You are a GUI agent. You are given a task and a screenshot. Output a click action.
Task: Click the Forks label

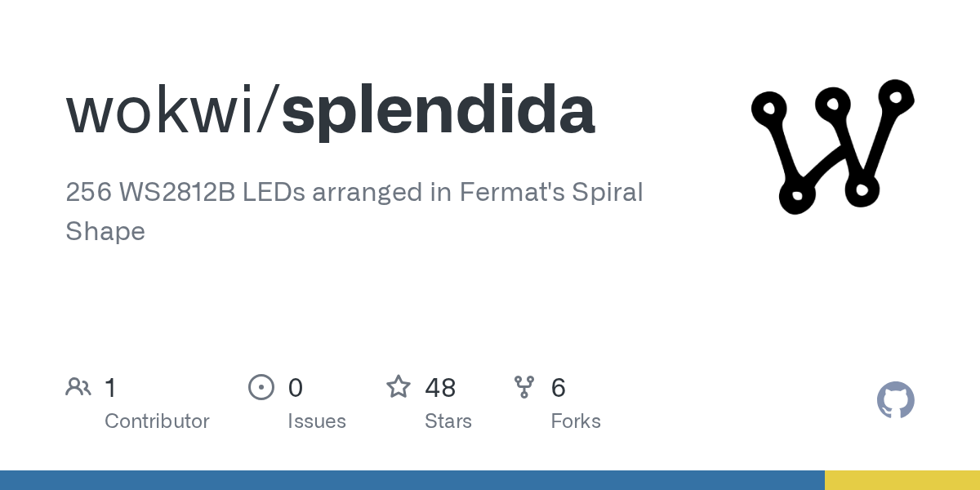tap(576, 421)
